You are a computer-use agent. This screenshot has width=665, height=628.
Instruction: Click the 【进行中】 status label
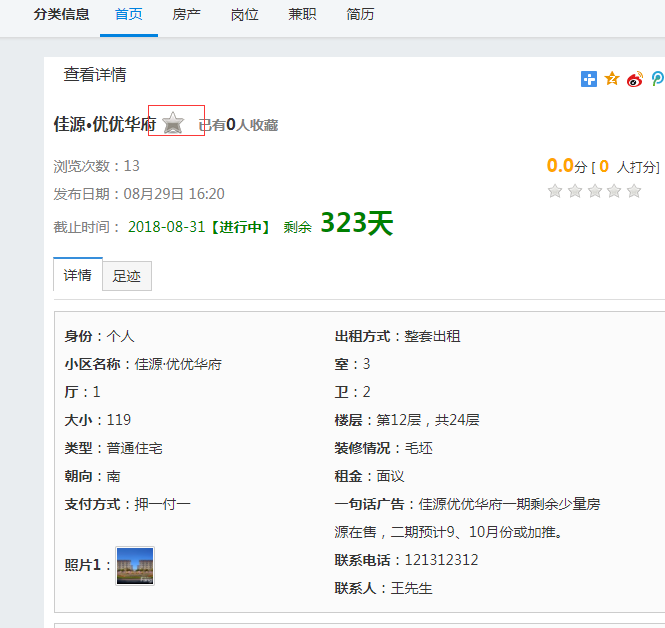click(240, 227)
